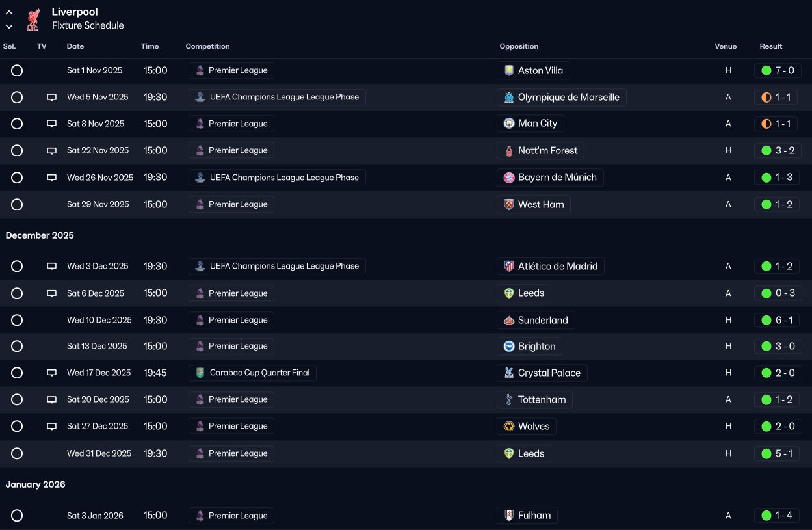Image resolution: width=812 pixels, height=530 pixels.
Task: Click the TV icon for Tottenham fixture
Action: (x=51, y=400)
